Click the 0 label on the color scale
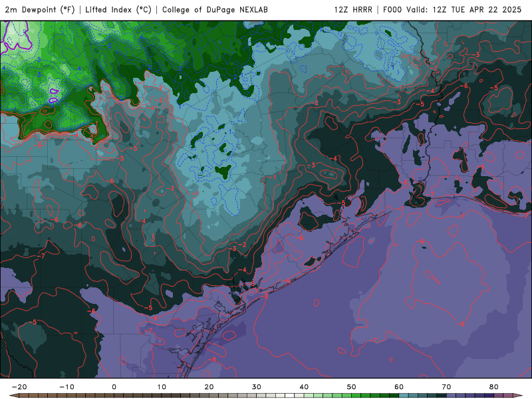This screenshot has width=532, height=399. (x=114, y=387)
